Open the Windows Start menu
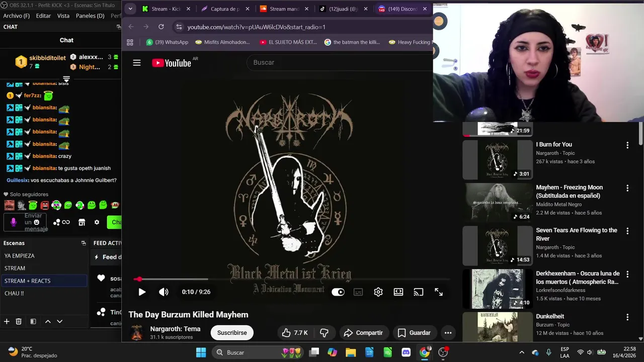 coord(201,352)
